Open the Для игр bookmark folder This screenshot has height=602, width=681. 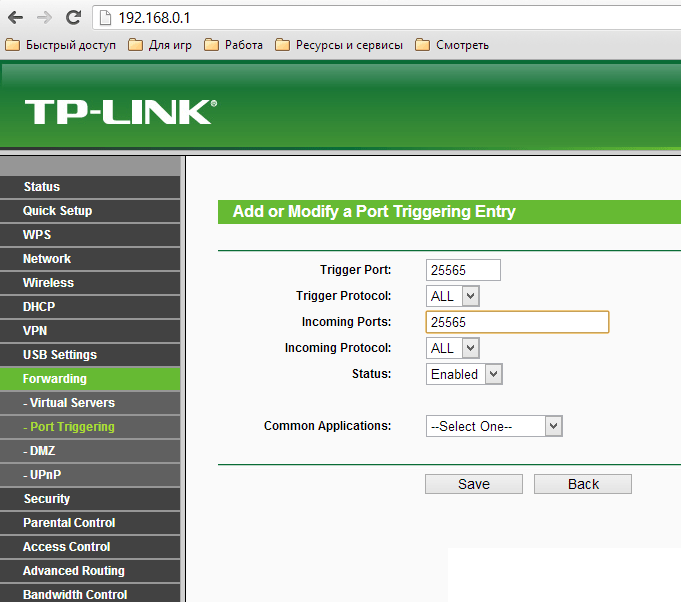[x=160, y=45]
